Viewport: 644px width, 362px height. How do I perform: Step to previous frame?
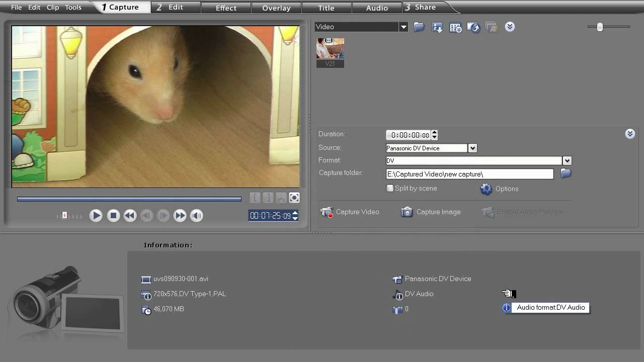click(146, 216)
